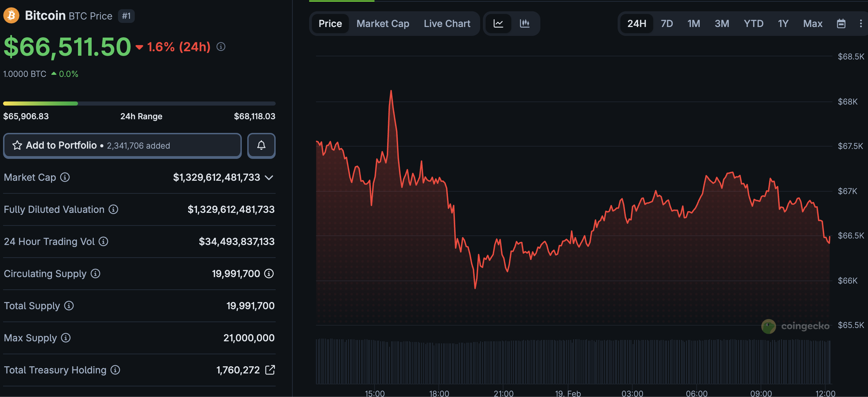Click the Bitcoin title text
The image size is (868, 397).
[45, 16]
